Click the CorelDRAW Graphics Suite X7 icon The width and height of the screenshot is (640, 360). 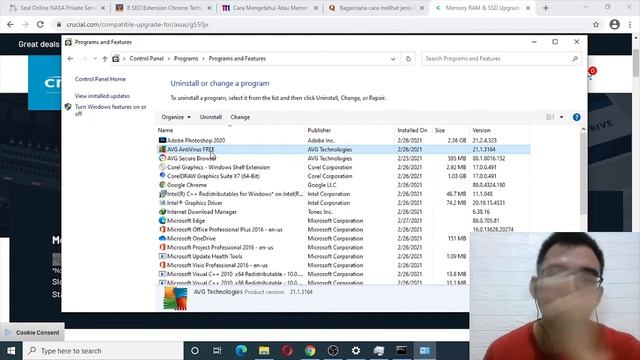click(162, 176)
